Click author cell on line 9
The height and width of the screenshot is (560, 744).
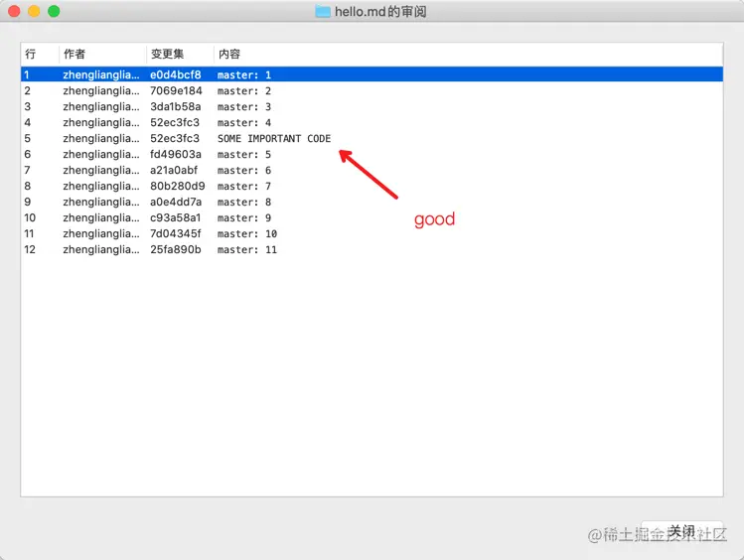101,202
